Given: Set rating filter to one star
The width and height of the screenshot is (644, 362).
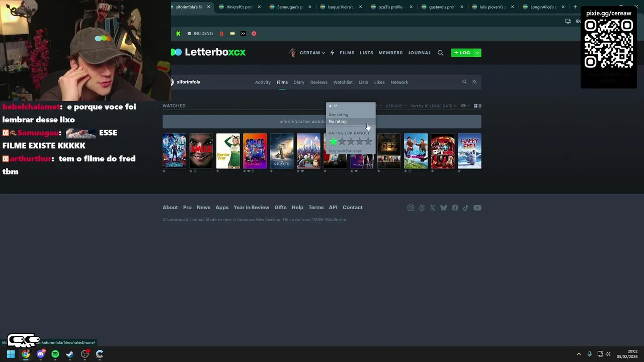Looking at the screenshot, I should click(333, 142).
